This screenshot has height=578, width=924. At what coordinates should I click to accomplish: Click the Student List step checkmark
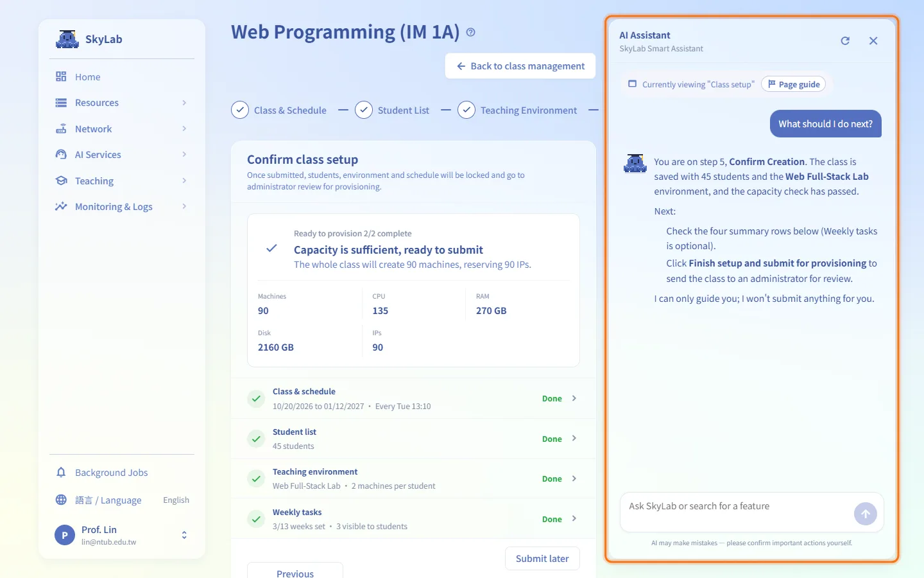364,110
